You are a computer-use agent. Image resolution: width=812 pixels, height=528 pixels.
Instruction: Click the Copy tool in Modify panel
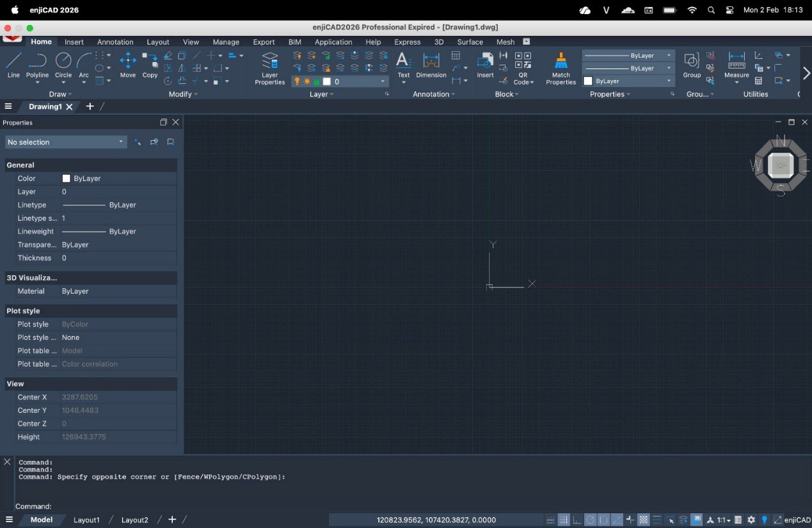pyautogui.click(x=150, y=65)
